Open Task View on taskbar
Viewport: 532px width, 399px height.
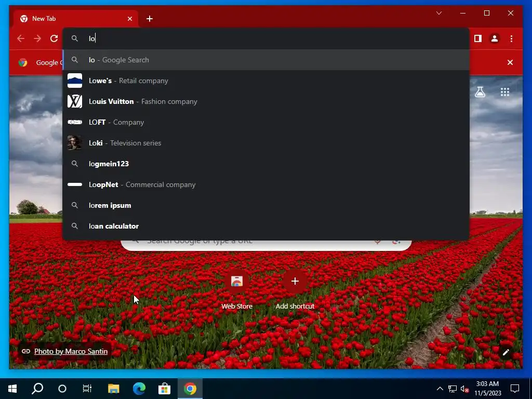point(87,389)
